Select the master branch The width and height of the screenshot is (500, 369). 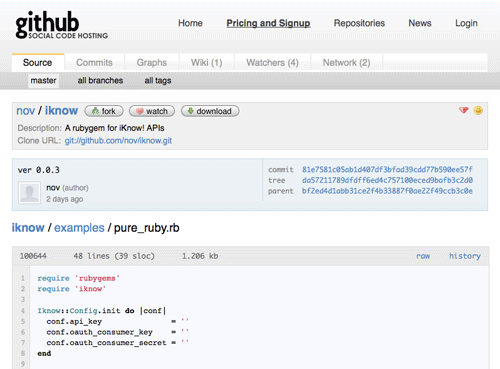43,81
